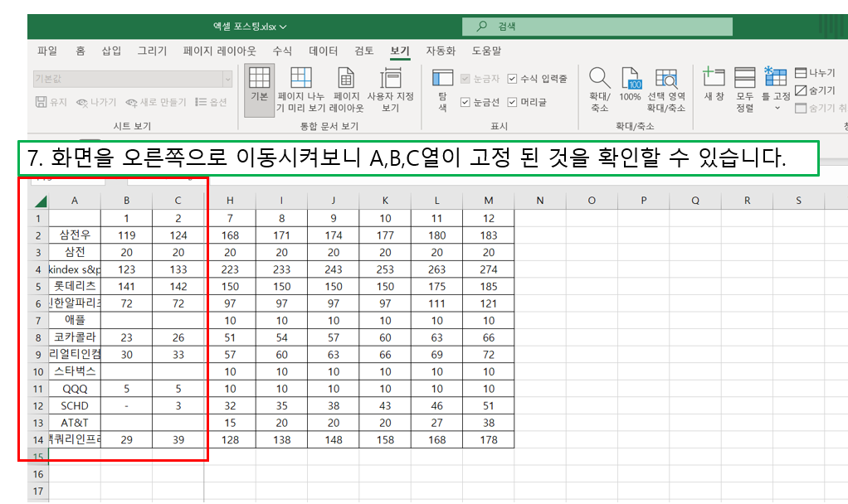Toggle the 수식 입력줄 checkbox
This screenshot has width=848, height=504.
(x=512, y=79)
